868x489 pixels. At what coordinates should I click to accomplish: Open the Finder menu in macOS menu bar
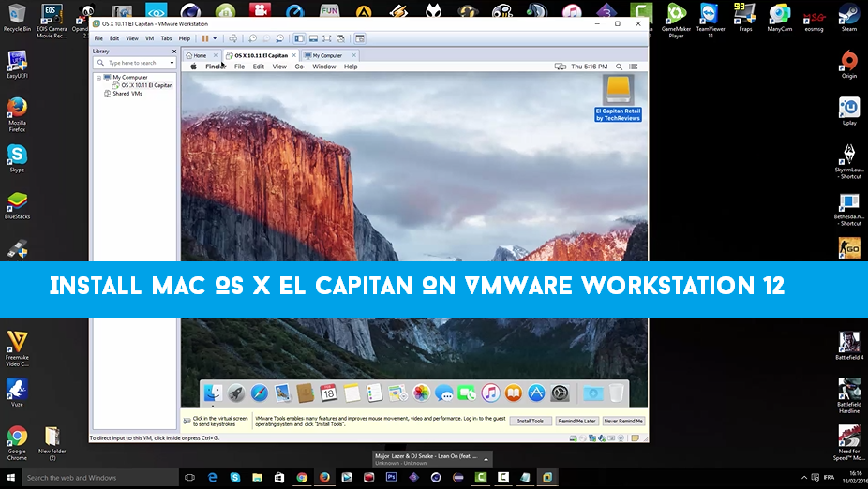pyautogui.click(x=216, y=67)
